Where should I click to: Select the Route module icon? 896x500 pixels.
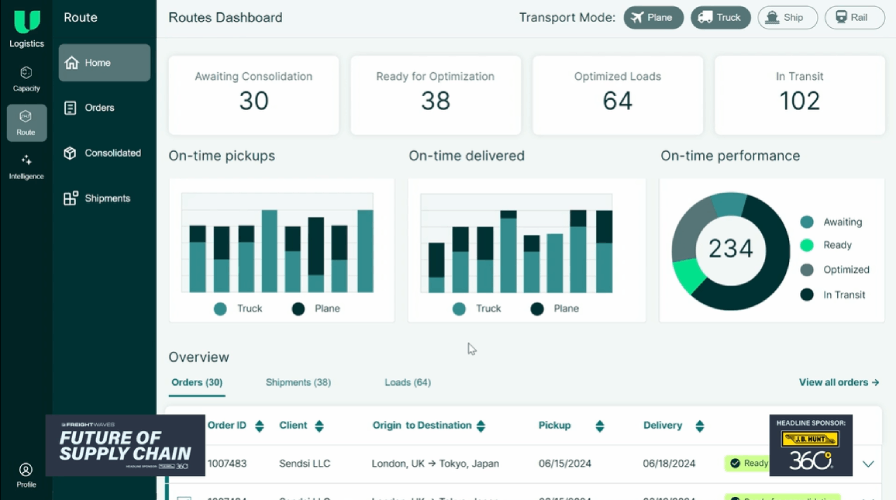[26, 122]
